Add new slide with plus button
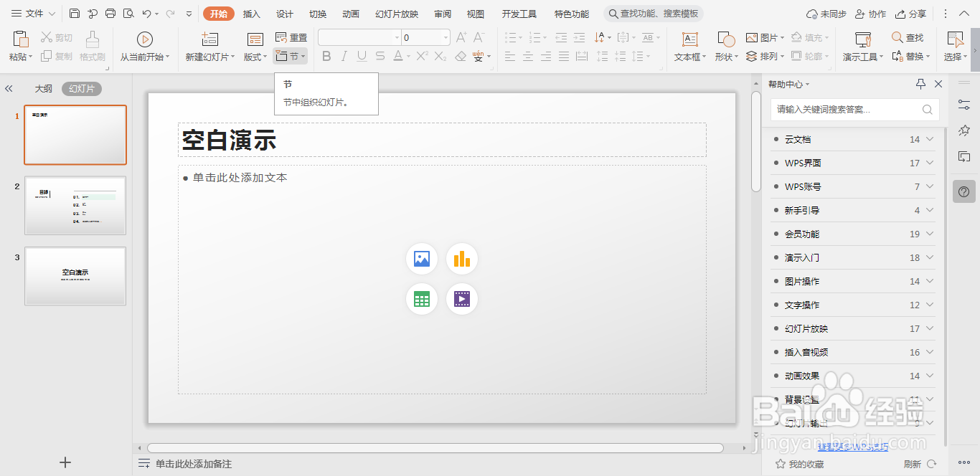Viewport: 980px width, 476px height. pyautogui.click(x=65, y=462)
